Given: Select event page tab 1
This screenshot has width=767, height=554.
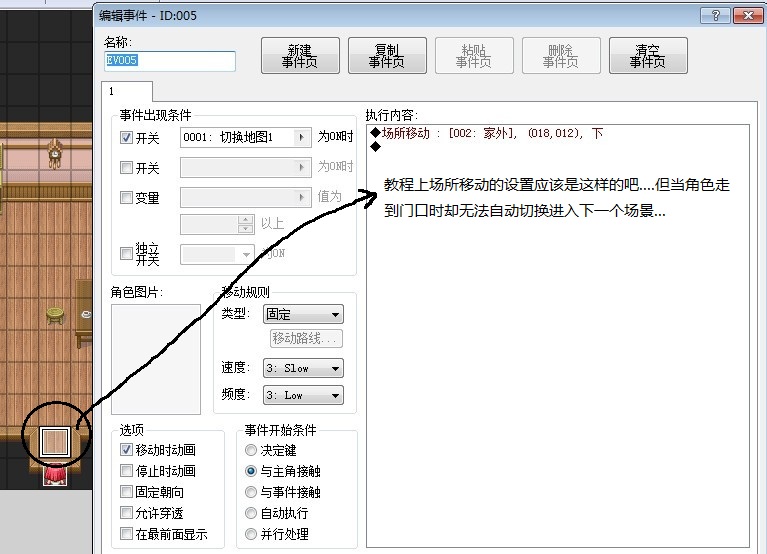Looking at the screenshot, I should tap(127, 91).
